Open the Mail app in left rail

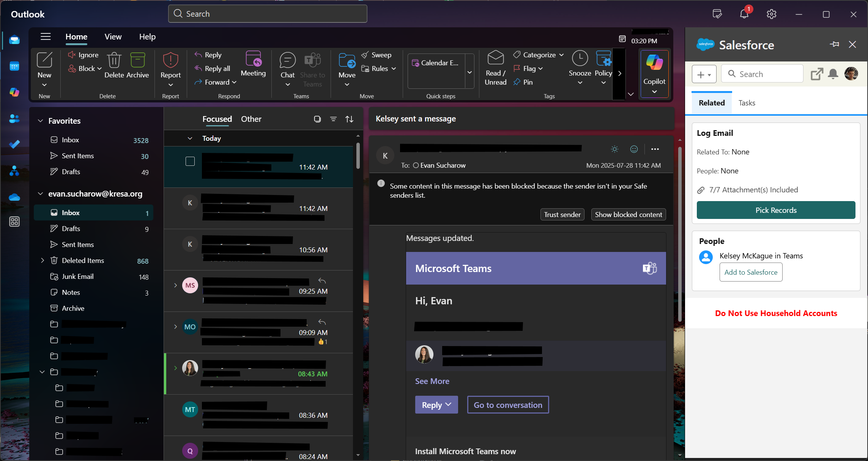[x=14, y=40]
